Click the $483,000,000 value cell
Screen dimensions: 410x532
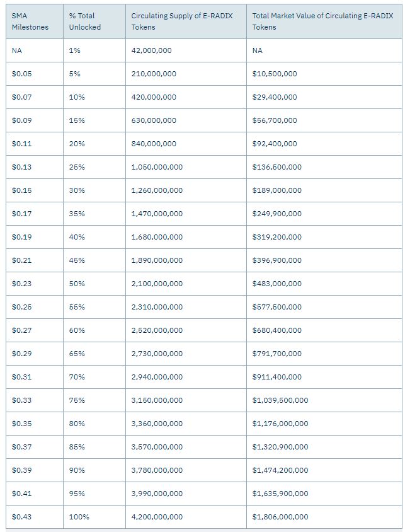coord(324,284)
